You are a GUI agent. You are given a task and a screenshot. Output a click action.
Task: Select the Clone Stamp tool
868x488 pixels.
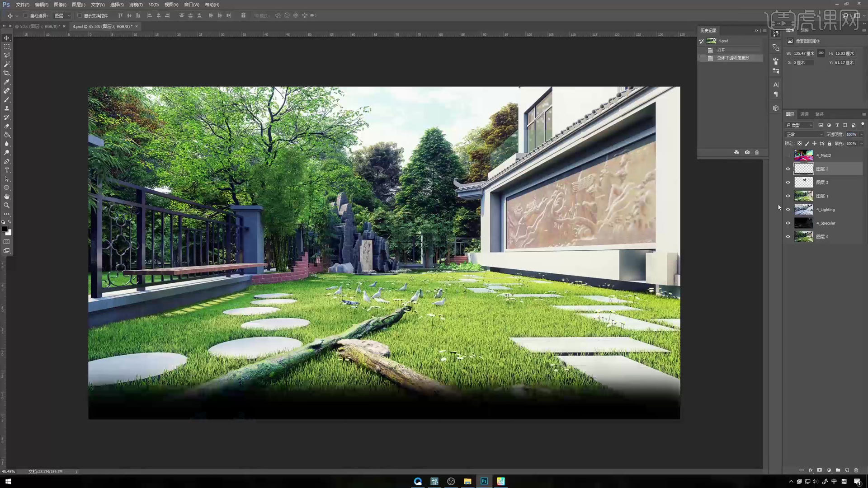[x=7, y=108]
